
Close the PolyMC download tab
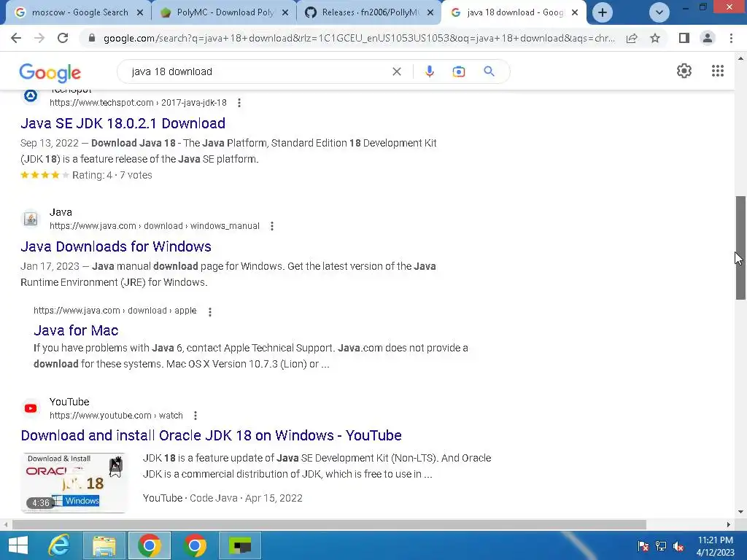[x=285, y=13]
